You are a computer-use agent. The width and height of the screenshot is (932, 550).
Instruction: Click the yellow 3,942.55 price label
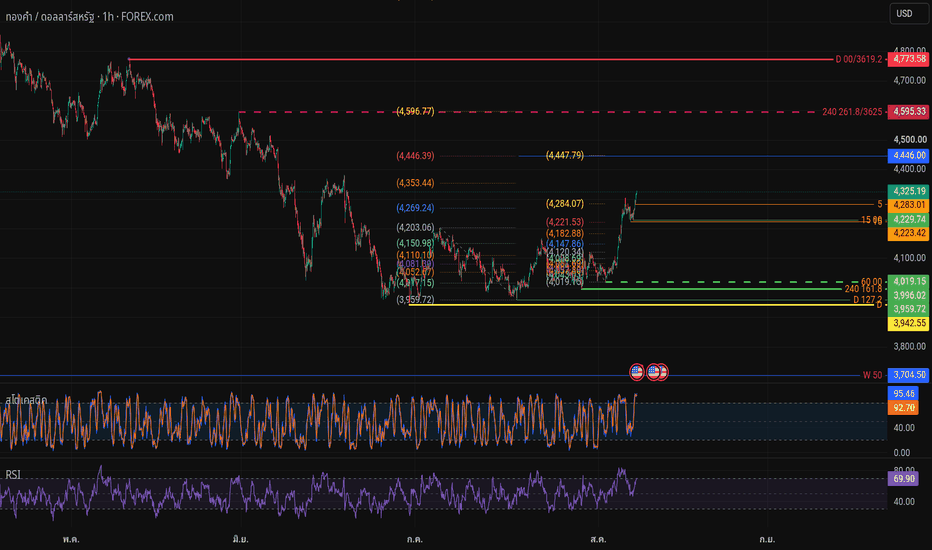pos(909,323)
